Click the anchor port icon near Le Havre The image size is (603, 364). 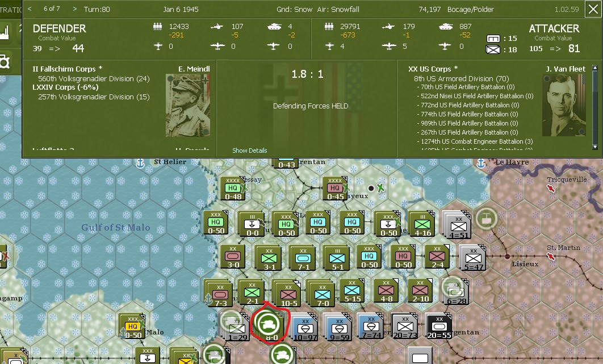point(481,163)
